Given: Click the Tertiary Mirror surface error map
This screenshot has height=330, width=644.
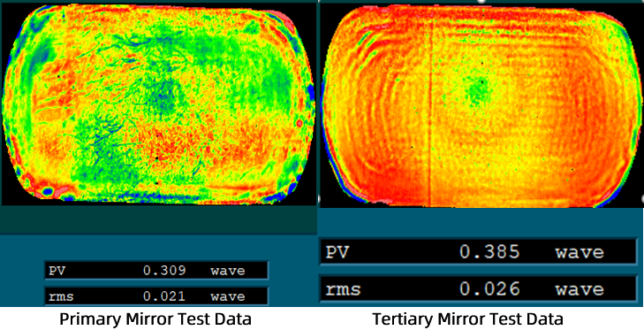Looking at the screenshot, I should (481, 105).
